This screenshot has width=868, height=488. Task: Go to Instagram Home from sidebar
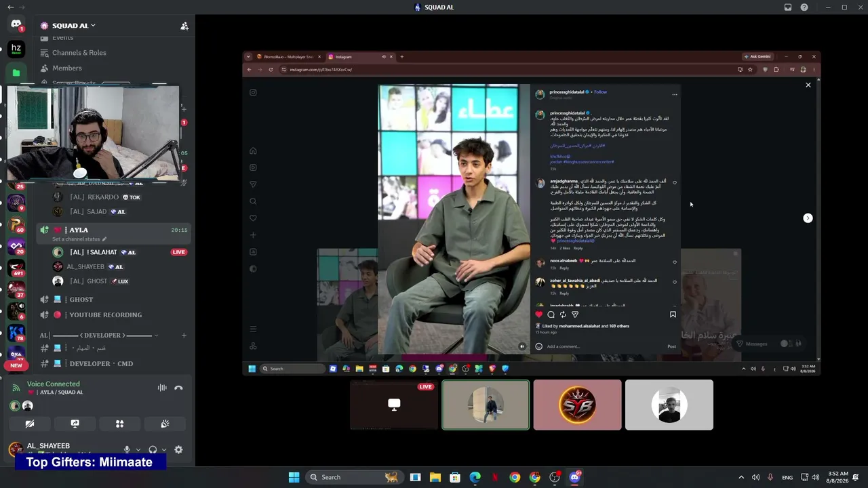(253, 150)
